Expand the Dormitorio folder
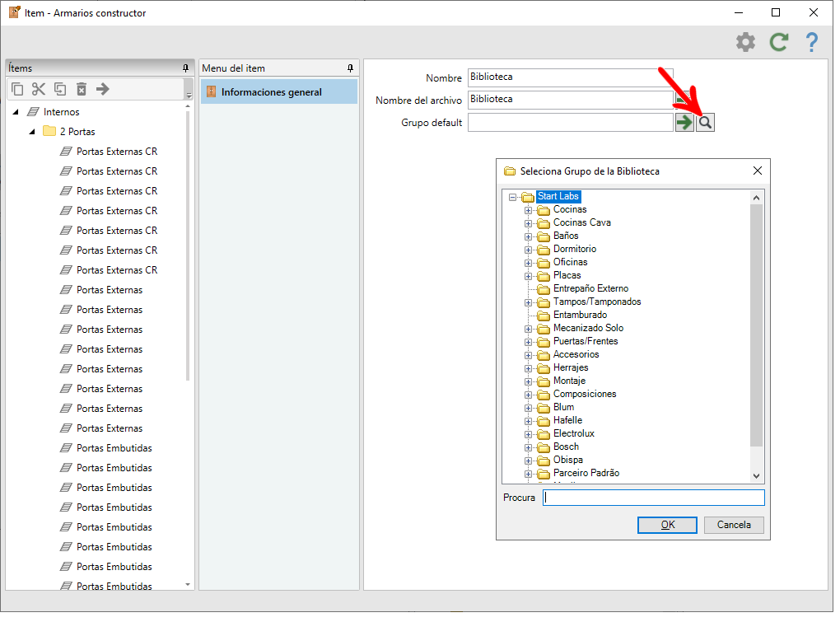Image resolution: width=840 pixels, height=622 pixels. 528,250
